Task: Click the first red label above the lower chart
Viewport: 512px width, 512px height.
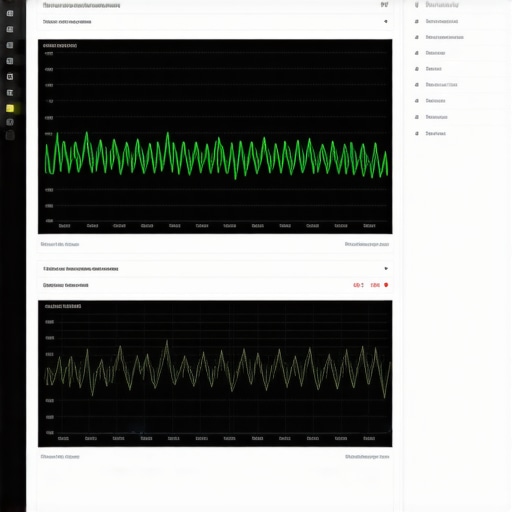Action: [359, 285]
